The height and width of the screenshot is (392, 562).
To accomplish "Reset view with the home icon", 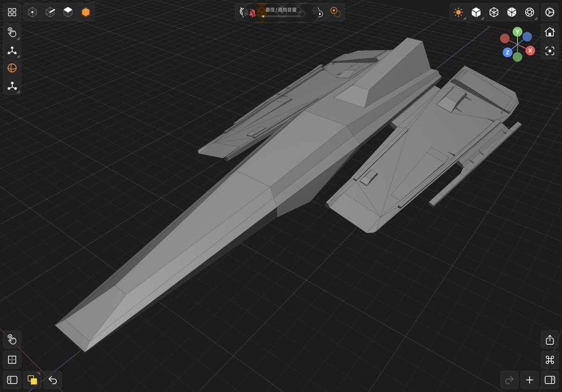I will 550,32.
